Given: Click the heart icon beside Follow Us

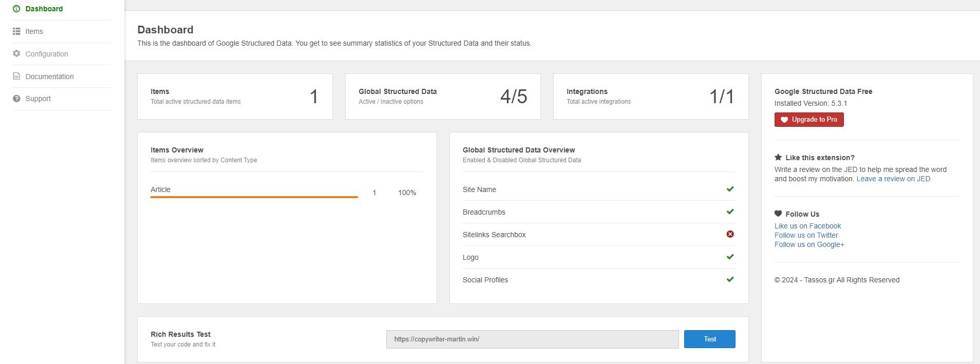Looking at the screenshot, I should 778,214.
